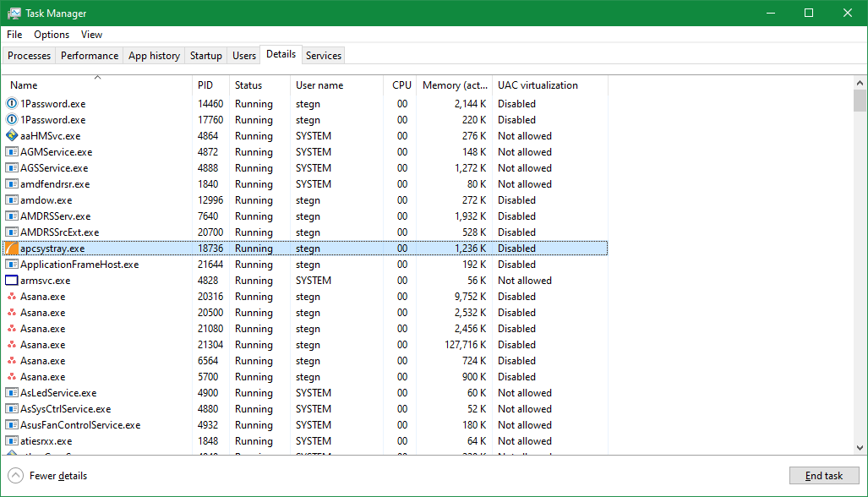
Task: Click the ApplicationFrameHost.exe icon
Action: click(10, 264)
